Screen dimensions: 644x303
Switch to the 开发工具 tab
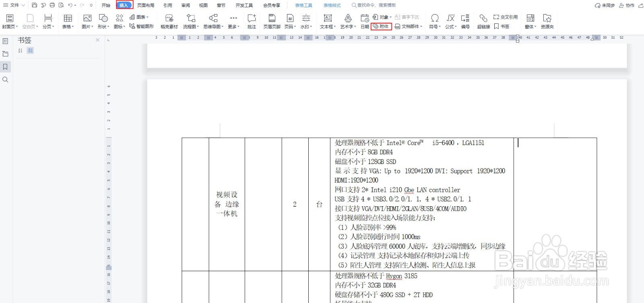pyautogui.click(x=244, y=5)
